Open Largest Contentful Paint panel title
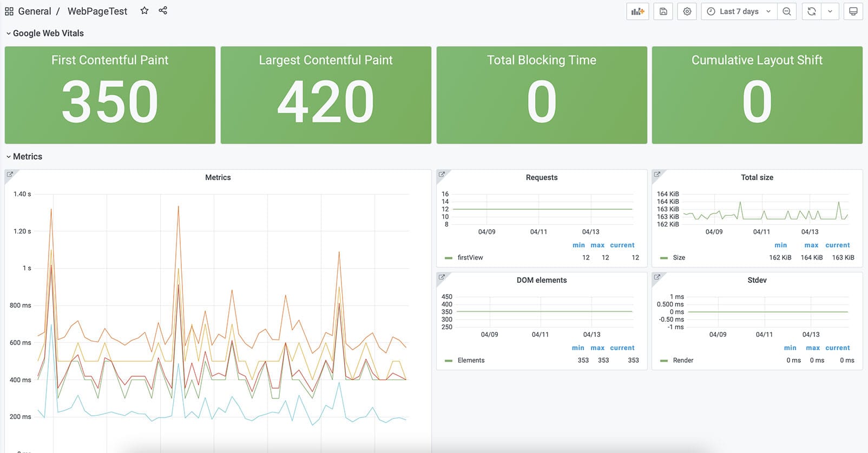This screenshot has height=453, width=868. (326, 60)
